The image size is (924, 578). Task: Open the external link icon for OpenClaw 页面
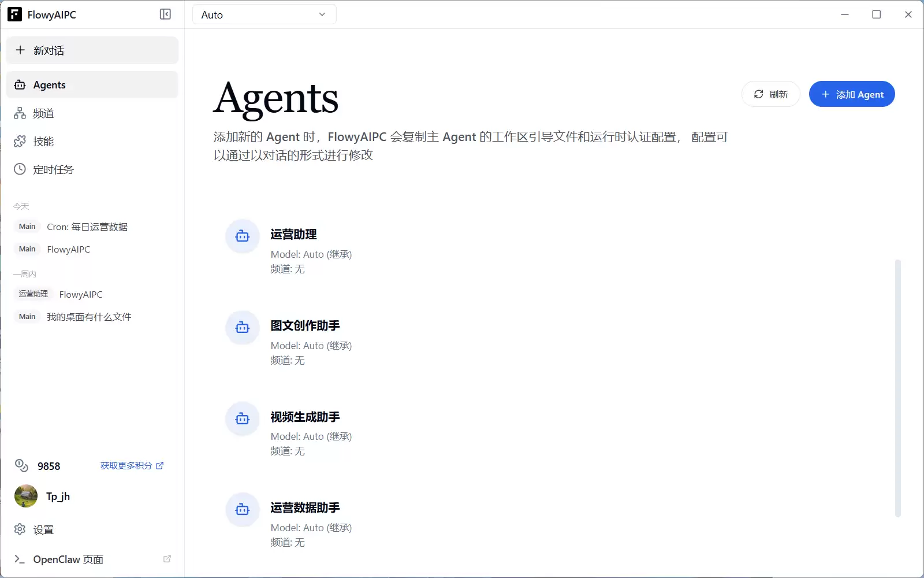167,559
